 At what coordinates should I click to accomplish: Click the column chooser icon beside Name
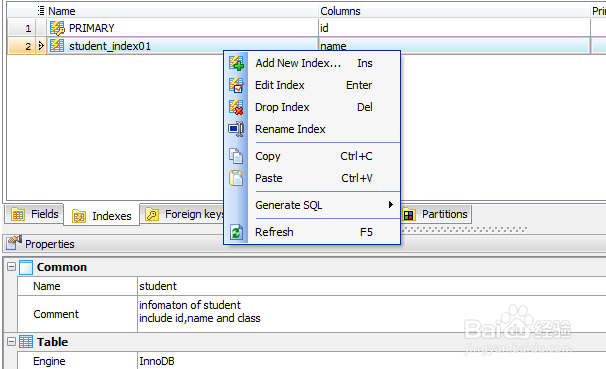pos(41,11)
